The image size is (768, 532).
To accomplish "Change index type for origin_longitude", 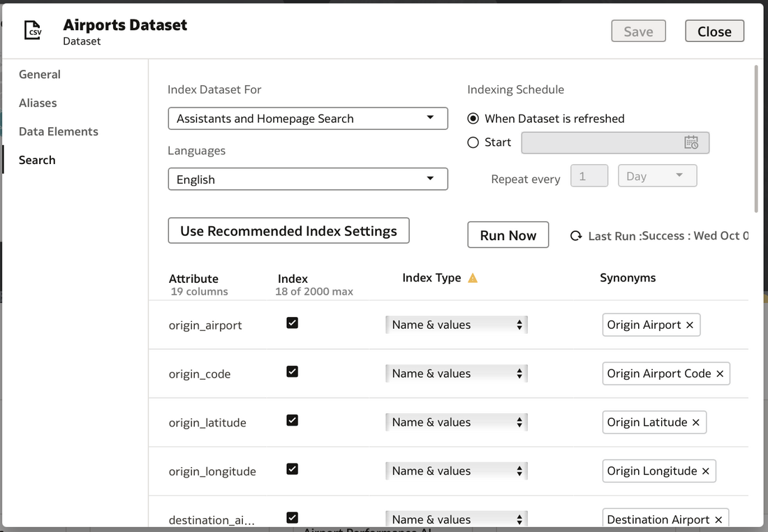I will click(457, 471).
